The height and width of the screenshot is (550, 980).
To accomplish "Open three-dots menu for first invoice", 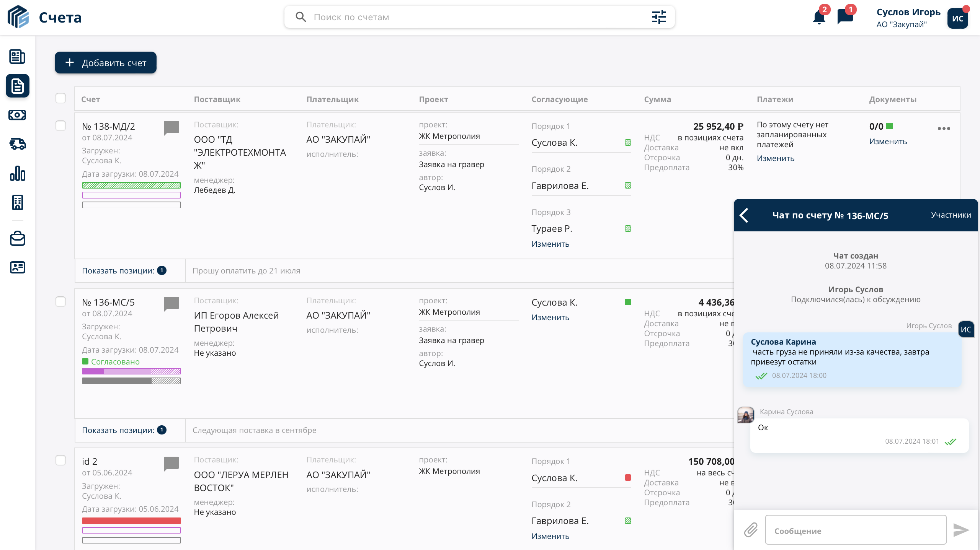I will 944,129.
